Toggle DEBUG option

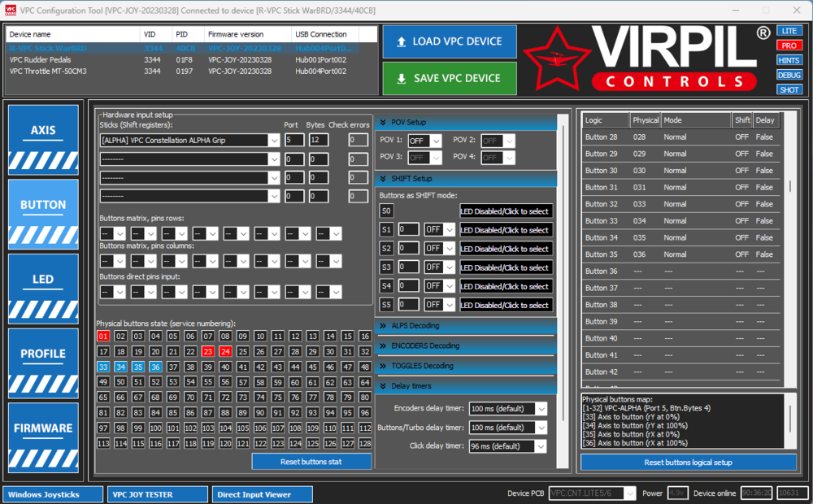(789, 75)
